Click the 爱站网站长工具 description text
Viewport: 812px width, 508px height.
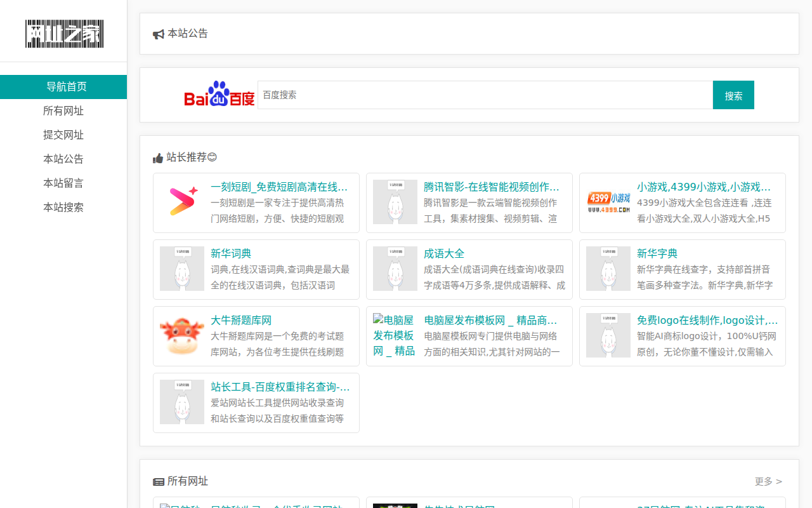pos(278,411)
